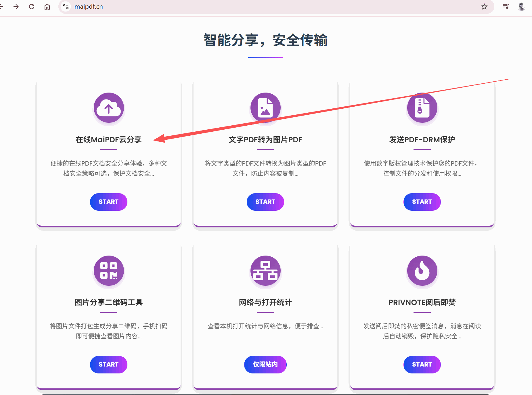Click the 仅限站内 button under 网络与打开统计
532x395 pixels.
[265, 365]
